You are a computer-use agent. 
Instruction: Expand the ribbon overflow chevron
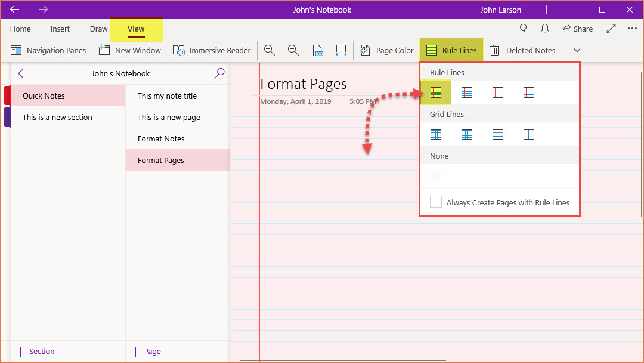point(577,50)
